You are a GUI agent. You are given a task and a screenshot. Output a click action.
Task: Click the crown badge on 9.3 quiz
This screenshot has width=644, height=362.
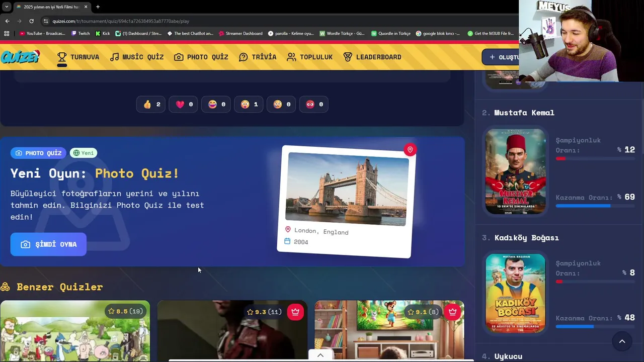pos(295,312)
